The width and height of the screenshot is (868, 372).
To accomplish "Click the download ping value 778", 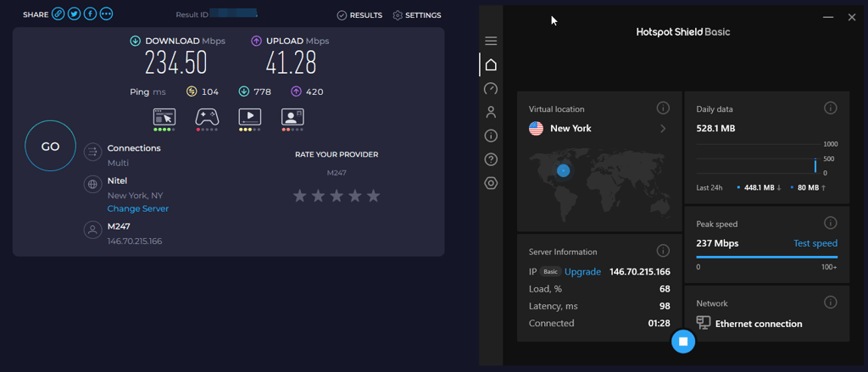I will [263, 92].
